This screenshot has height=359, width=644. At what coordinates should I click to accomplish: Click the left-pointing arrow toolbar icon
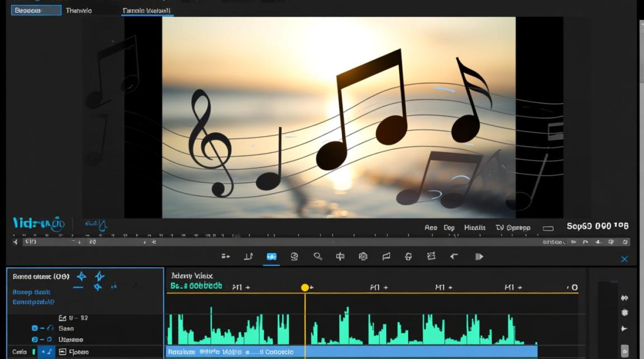454,257
